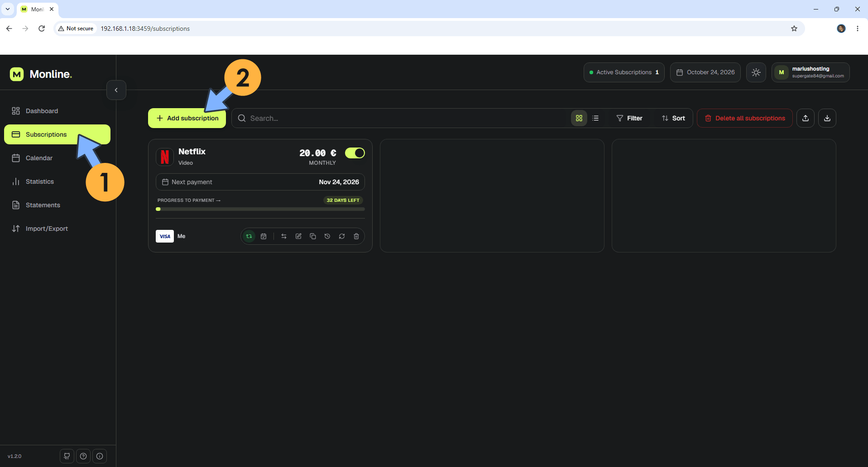Bookmark this page with the star icon

tap(794, 29)
